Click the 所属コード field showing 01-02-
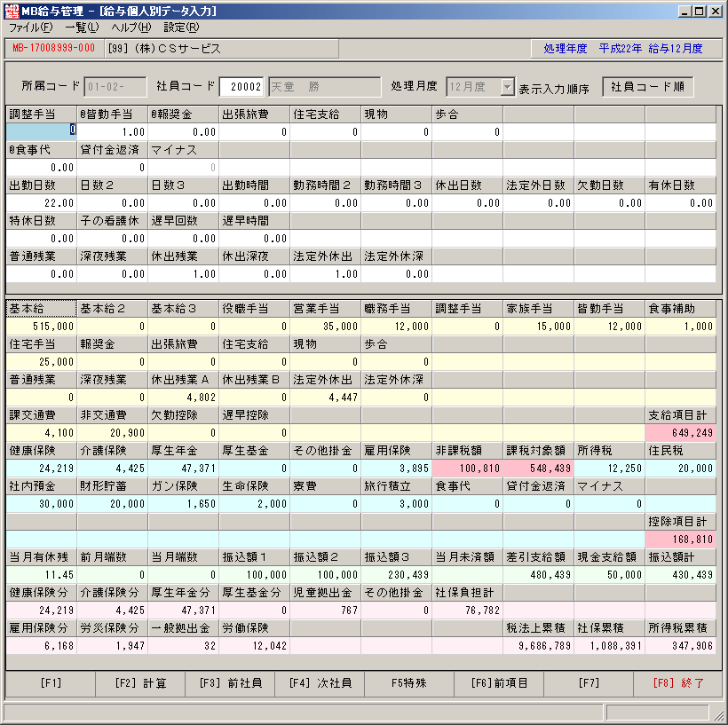Image resolution: width=728 pixels, height=725 pixels. [x=115, y=87]
